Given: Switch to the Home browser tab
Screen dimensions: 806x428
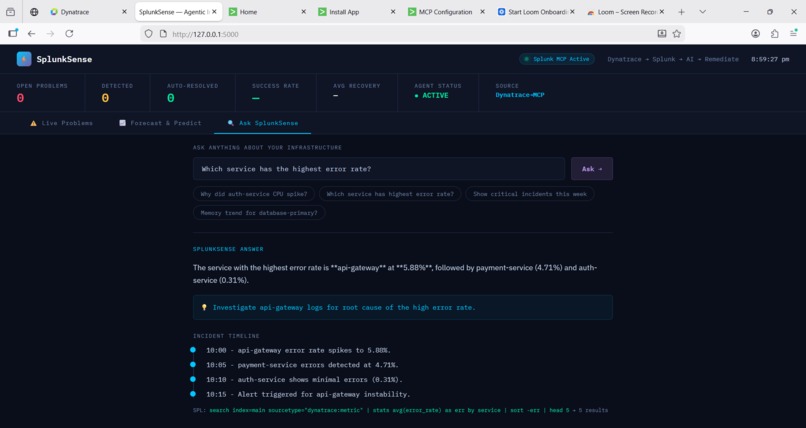Looking at the screenshot, I should (267, 12).
